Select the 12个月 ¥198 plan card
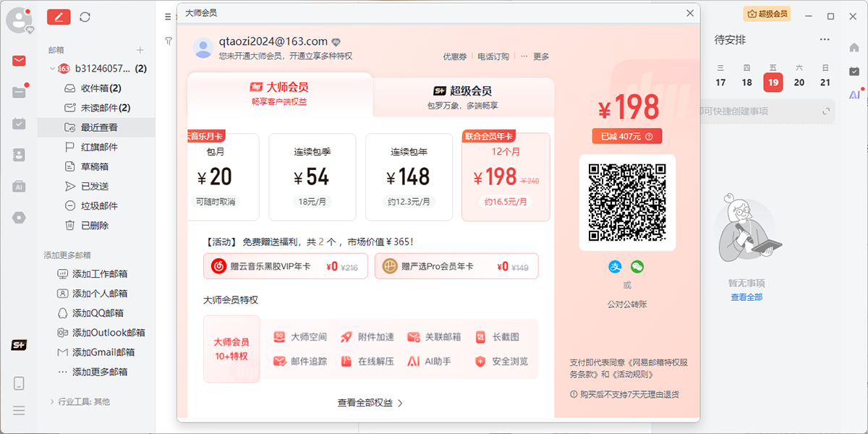The width and height of the screenshot is (868, 434). (x=506, y=176)
